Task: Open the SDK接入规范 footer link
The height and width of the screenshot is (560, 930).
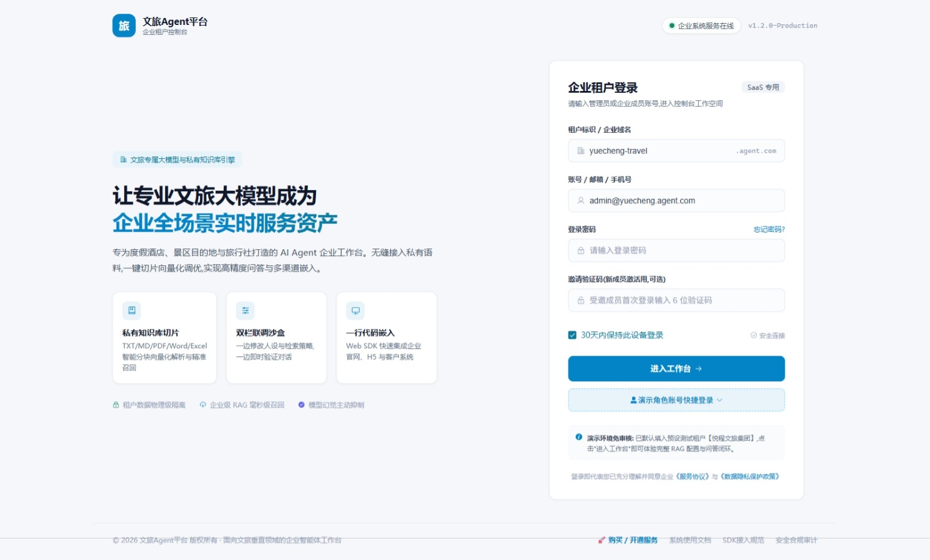Action: point(744,540)
